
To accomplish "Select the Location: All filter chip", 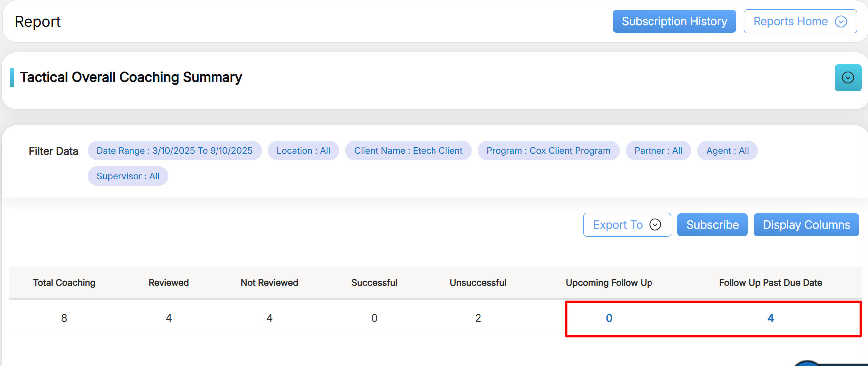I will pyautogui.click(x=303, y=151).
